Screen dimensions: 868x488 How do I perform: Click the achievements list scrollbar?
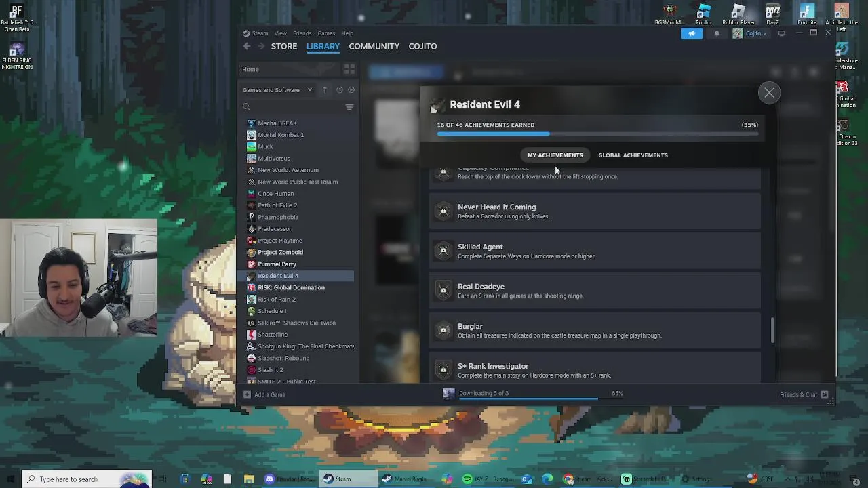coord(772,329)
